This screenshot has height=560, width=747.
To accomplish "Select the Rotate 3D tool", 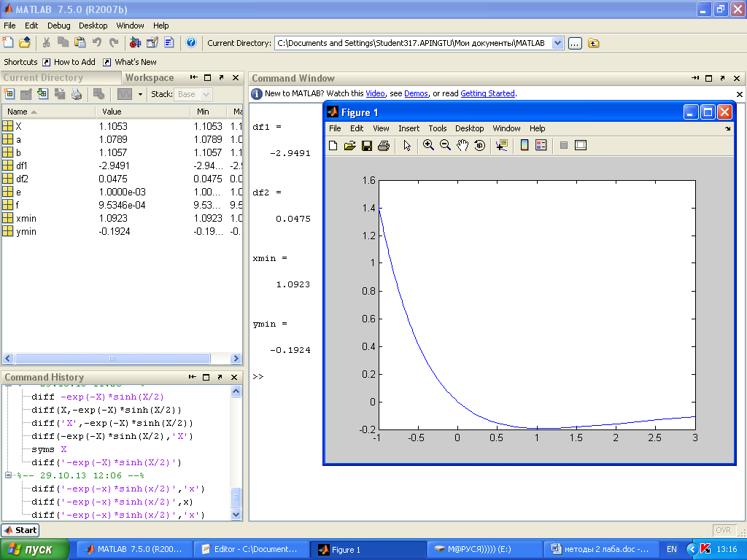I will [x=479, y=145].
